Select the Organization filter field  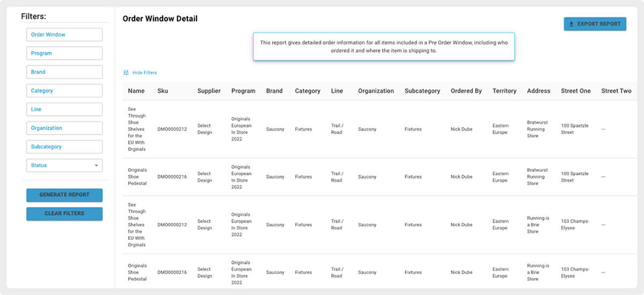(x=64, y=128)
